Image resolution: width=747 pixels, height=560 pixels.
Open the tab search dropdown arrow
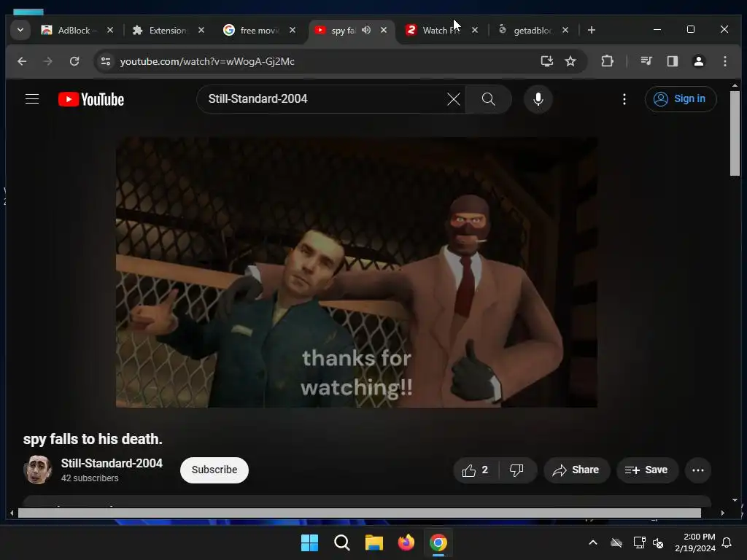20,30
